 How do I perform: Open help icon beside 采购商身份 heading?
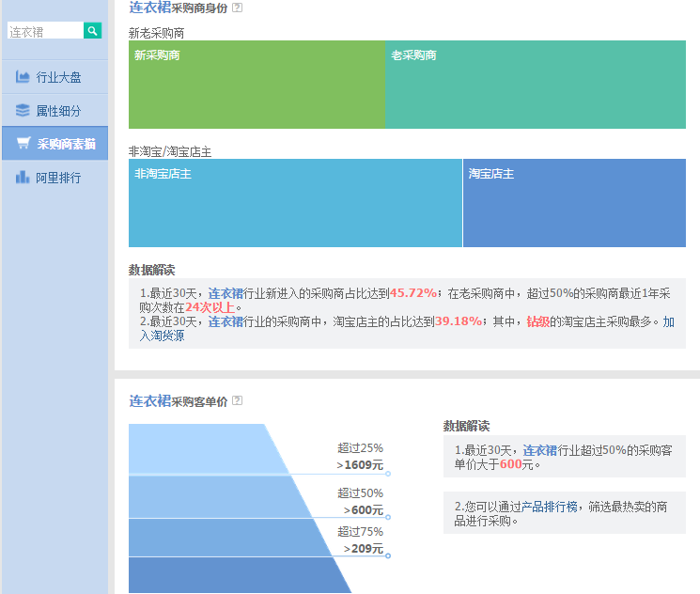point(237,8)
